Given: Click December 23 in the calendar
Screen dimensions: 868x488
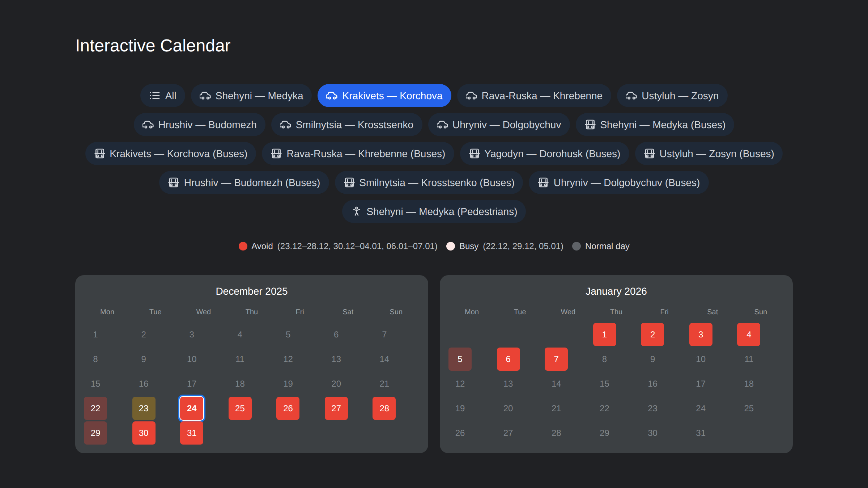Looking at the screenshot, I should pyautogui.click(x=144, y=408).
